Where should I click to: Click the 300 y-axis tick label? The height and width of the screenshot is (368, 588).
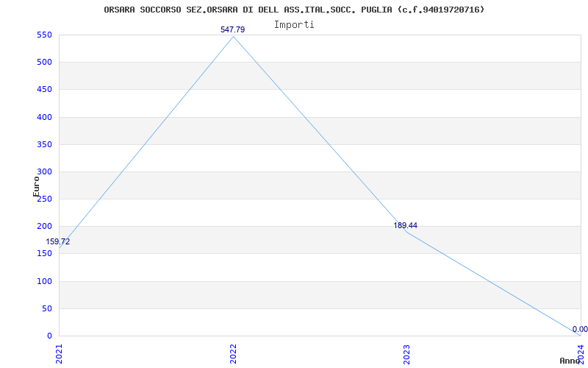(44, 172)
